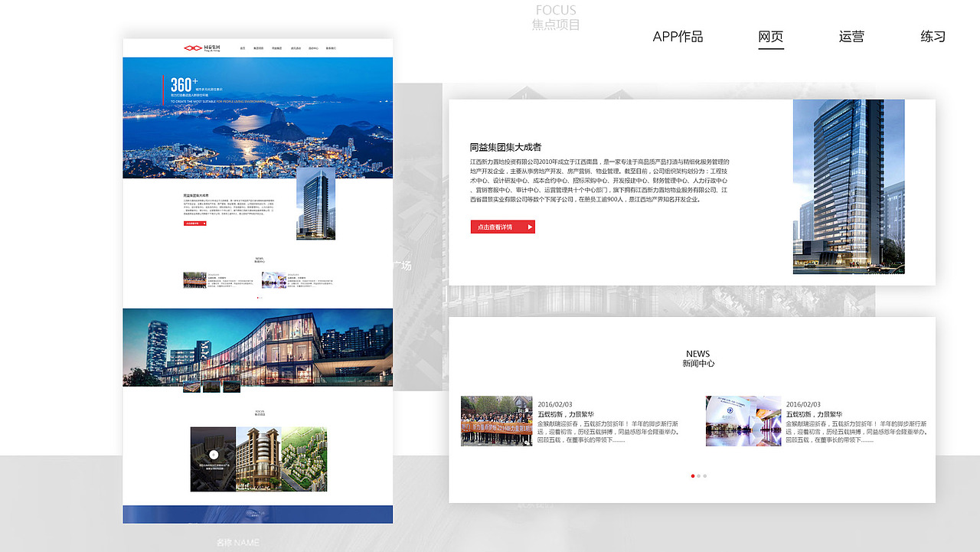Open right news thumbnail in small page preview

[273, 279]
